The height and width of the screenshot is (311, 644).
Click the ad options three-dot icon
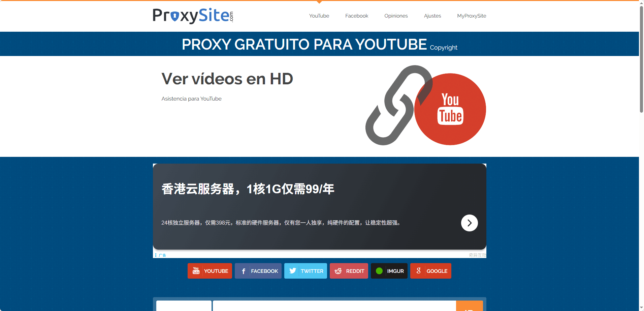coord(156,255)
